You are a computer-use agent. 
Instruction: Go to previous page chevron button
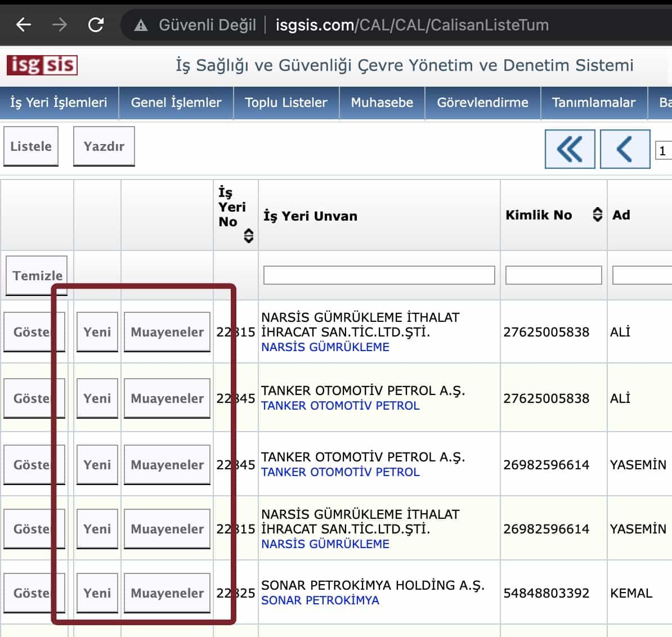click(625, 149)
